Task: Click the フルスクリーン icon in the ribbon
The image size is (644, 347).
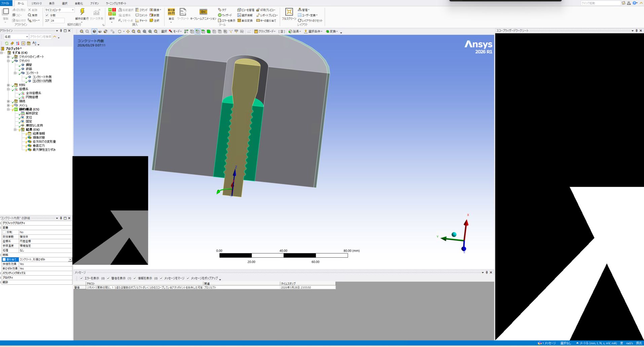Action: [289, 12]
